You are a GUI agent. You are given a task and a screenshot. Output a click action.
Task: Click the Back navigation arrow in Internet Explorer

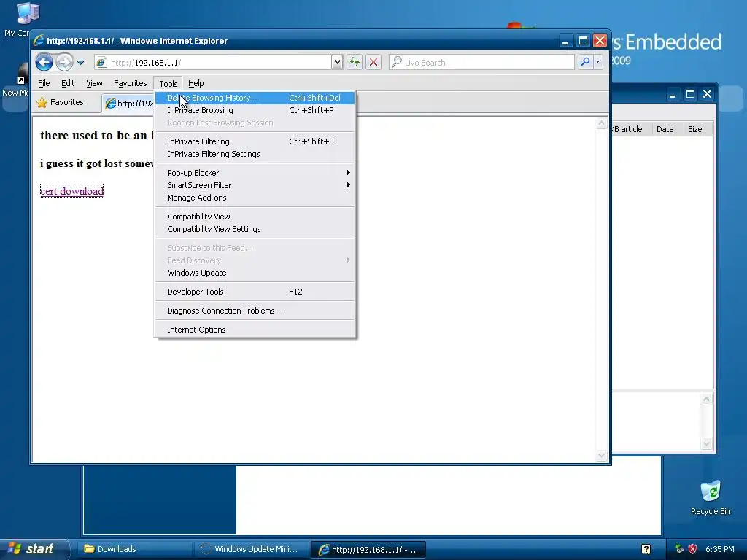click(44, 63)
